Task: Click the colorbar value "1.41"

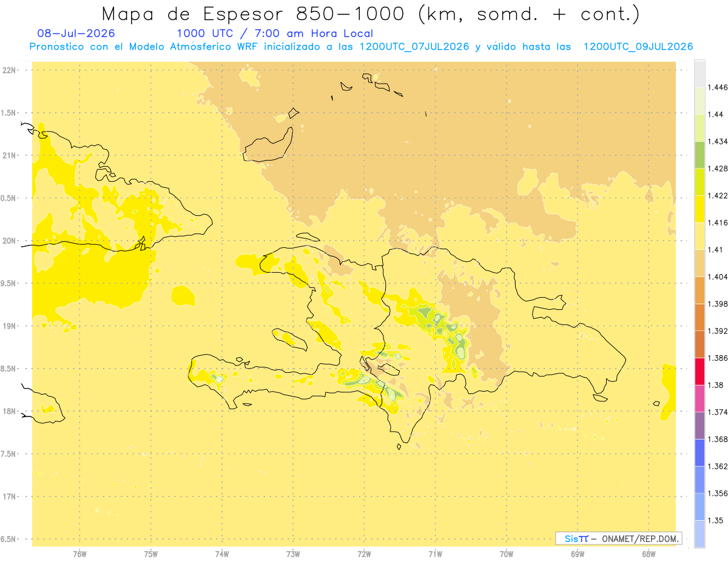Action: (715, 250)
